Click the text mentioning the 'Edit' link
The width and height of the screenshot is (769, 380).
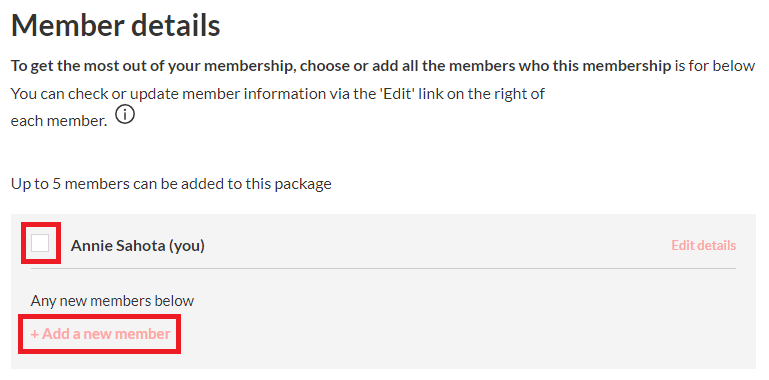point(278,94)
